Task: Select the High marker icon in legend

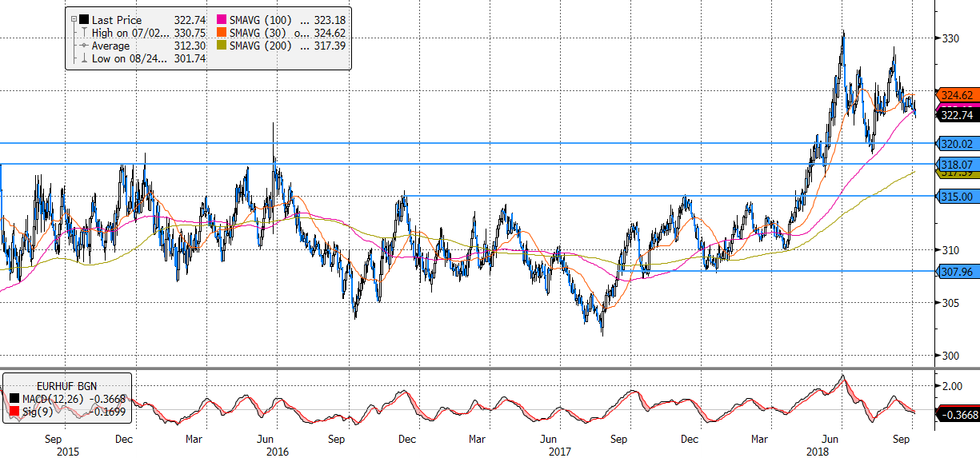Action: point(83,32)
